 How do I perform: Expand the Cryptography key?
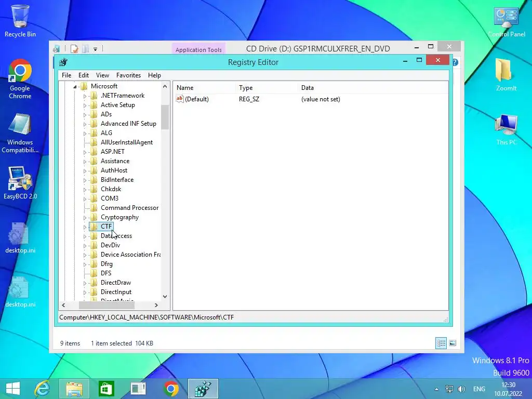tap(85, 218)
